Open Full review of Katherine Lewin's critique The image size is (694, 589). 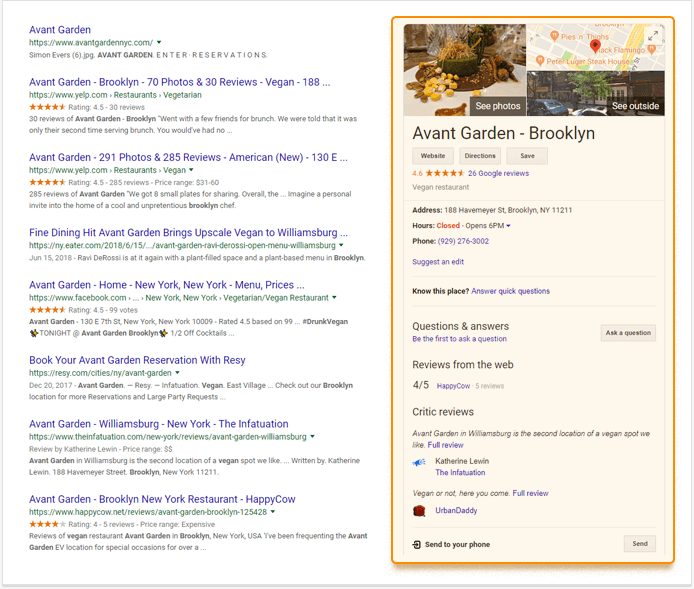(445, 445)
